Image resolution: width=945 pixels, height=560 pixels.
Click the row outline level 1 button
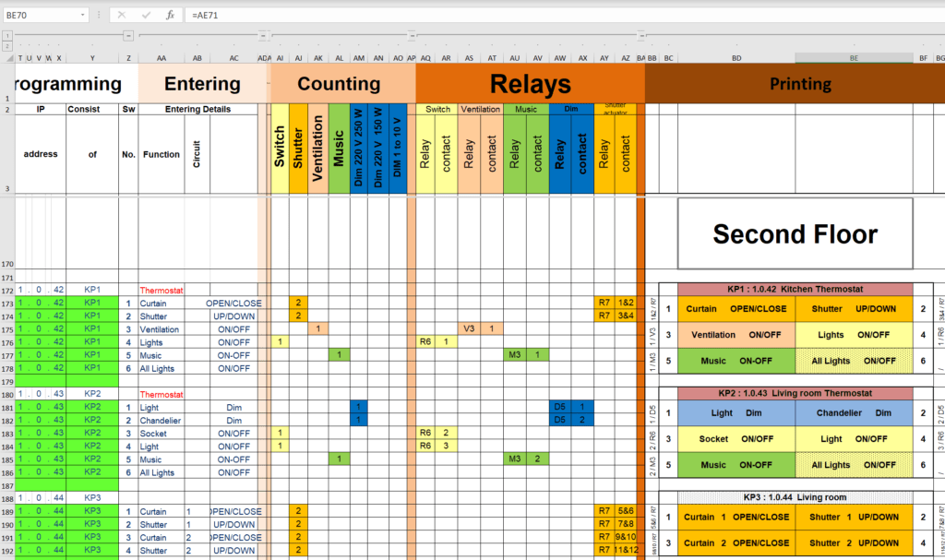pos(7,36)
